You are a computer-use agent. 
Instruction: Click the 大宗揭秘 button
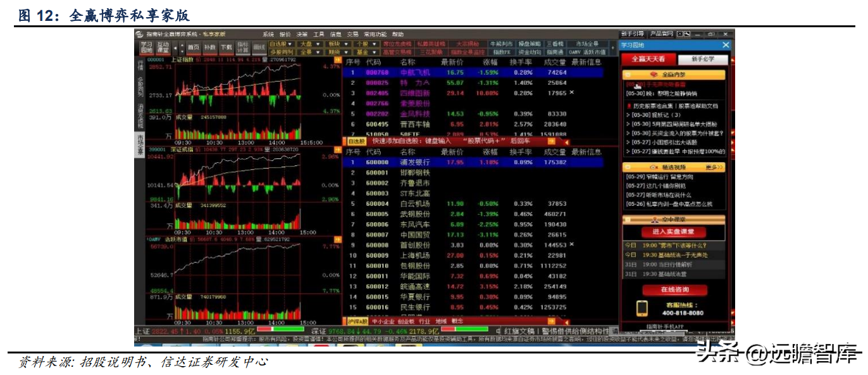468,44
